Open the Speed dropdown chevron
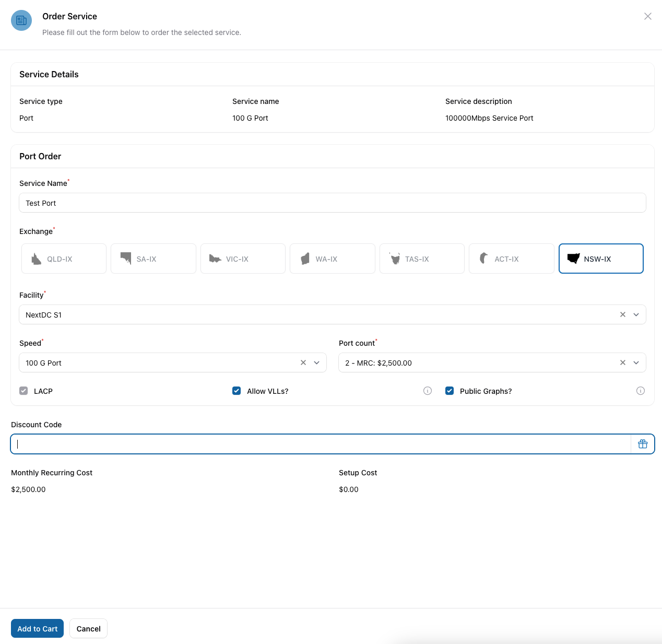Image resolution: width=662 pixels, height=644 pixels. tap(316, 362)
